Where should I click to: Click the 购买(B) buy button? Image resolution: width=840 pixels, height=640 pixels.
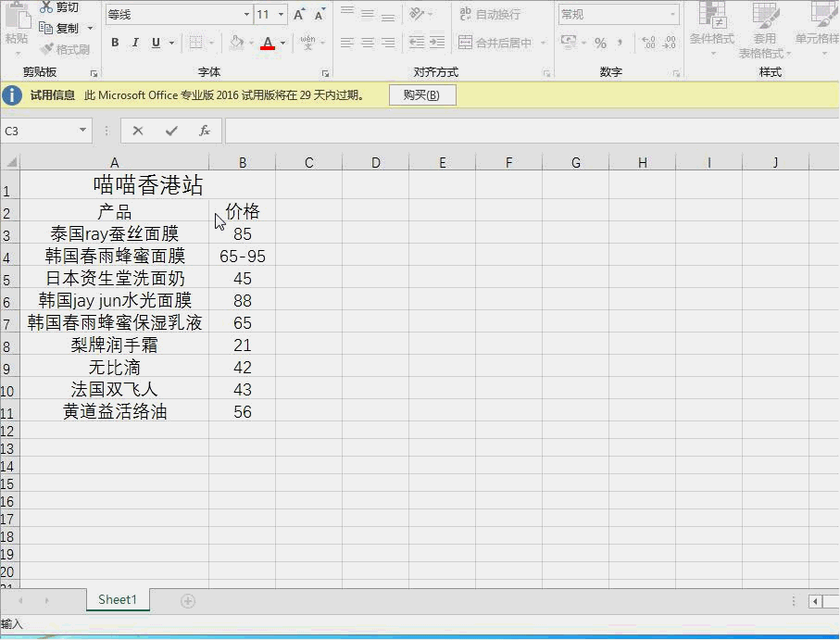(x=422, y=95)
